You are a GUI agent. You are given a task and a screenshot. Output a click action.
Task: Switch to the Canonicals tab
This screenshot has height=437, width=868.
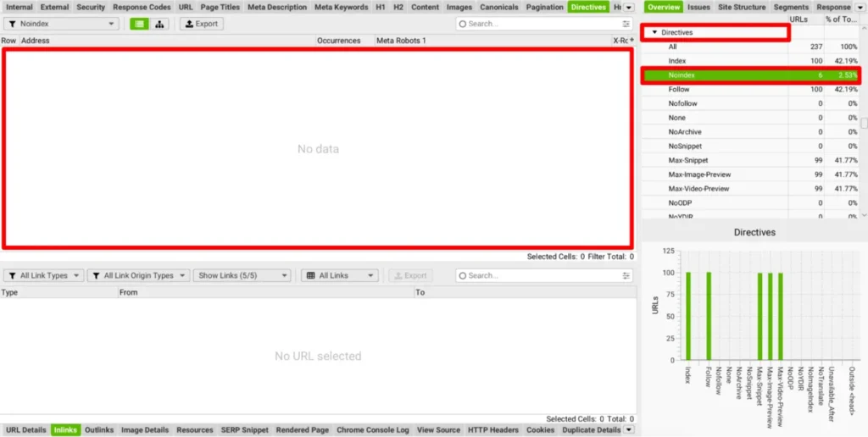[x=498, y=7]
